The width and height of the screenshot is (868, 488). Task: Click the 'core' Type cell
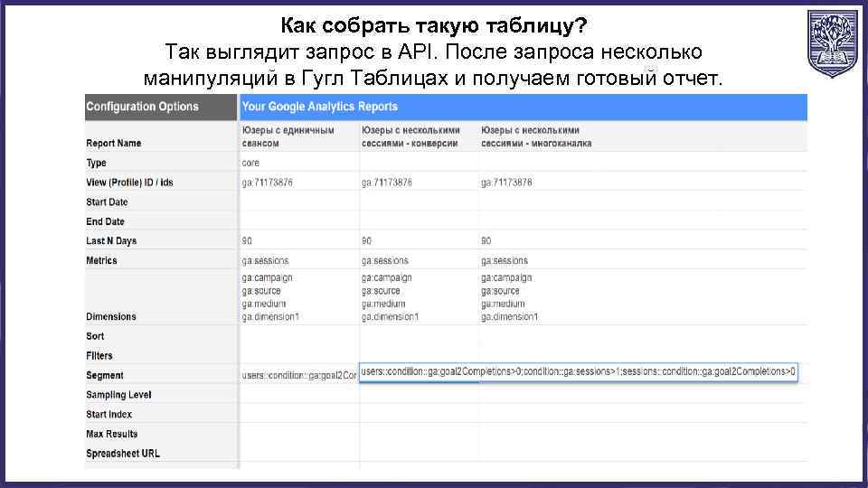pyautogui.click(x=250, y=163)
